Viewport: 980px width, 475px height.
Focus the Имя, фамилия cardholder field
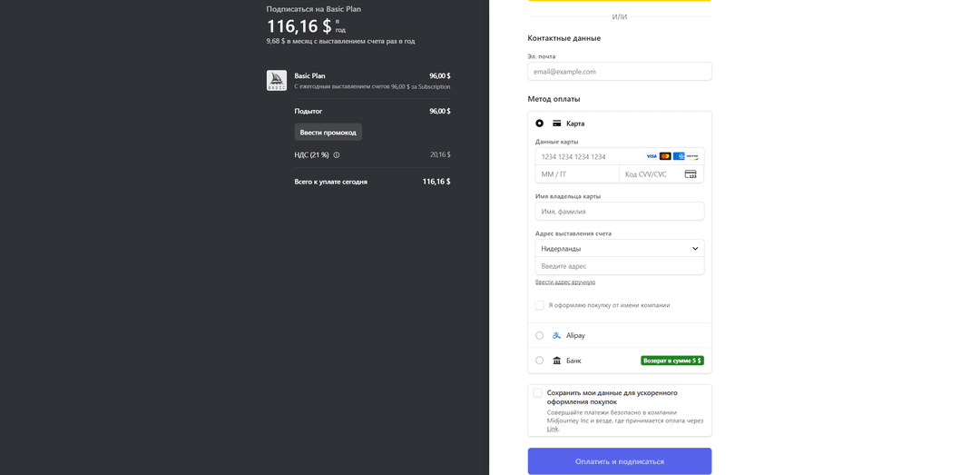point(620,212)
